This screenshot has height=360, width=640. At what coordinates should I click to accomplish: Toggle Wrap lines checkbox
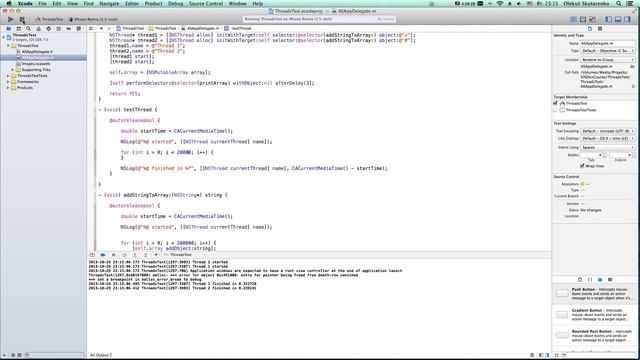point(582,166)
